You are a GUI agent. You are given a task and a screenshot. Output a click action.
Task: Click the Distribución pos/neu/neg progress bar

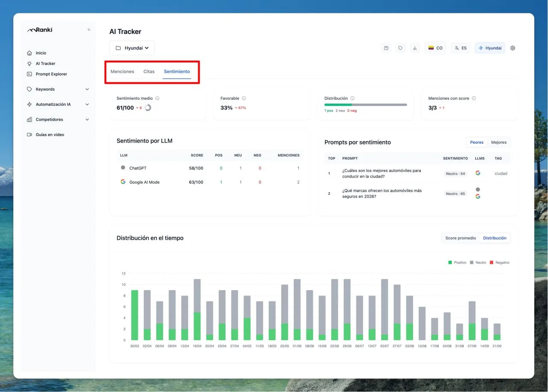click(366, 104)
